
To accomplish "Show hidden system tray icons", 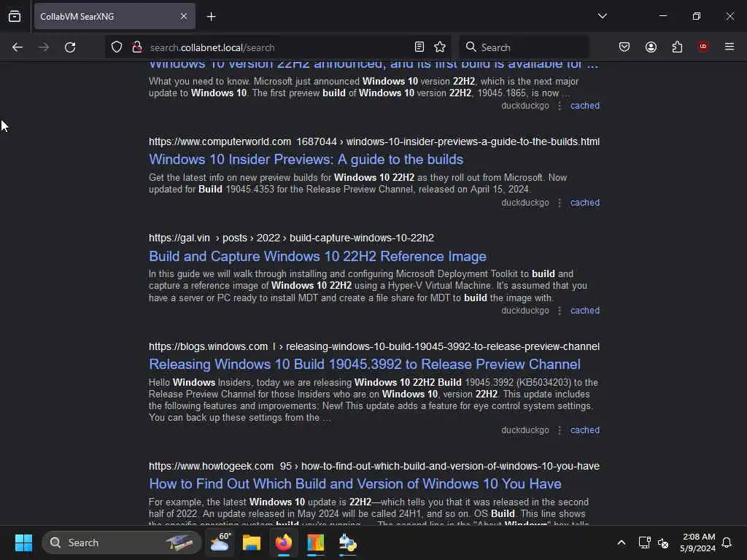I will pyautogui.click(x=622, y=542).
